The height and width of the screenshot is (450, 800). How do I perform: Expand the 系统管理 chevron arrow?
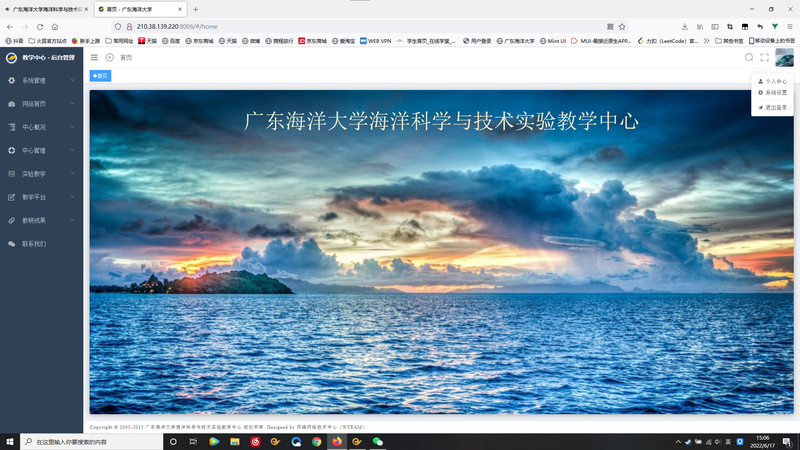click(x=72, y=80)
